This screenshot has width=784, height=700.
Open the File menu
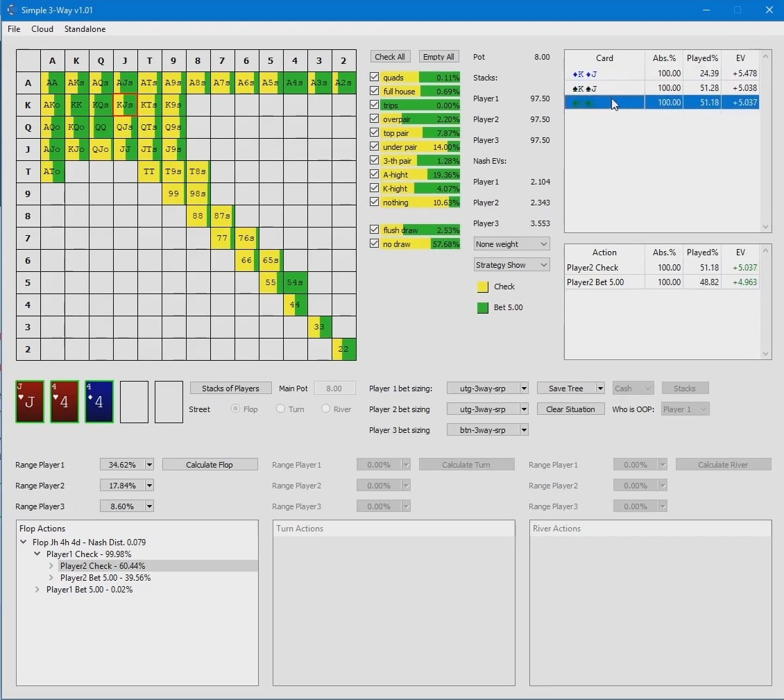14,29
